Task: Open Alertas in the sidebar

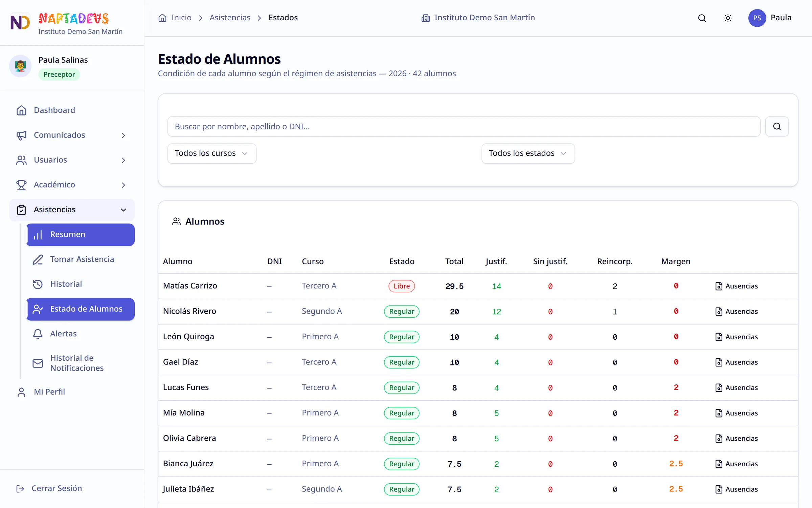Action: 81,334
